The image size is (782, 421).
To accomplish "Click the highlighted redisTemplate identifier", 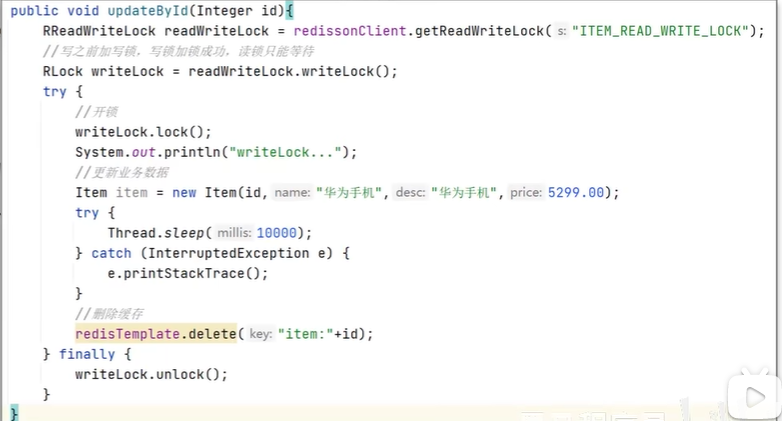I will 127,334.
